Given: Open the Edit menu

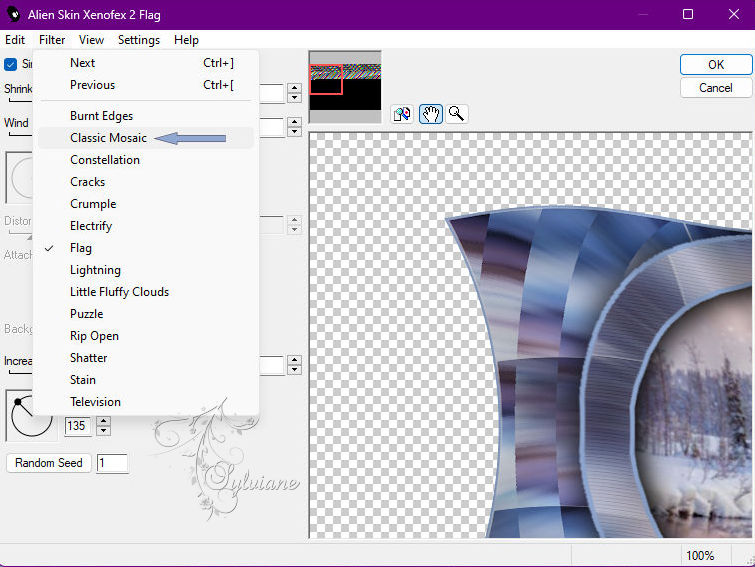Looking at the screenshot, I should (15, 40).
